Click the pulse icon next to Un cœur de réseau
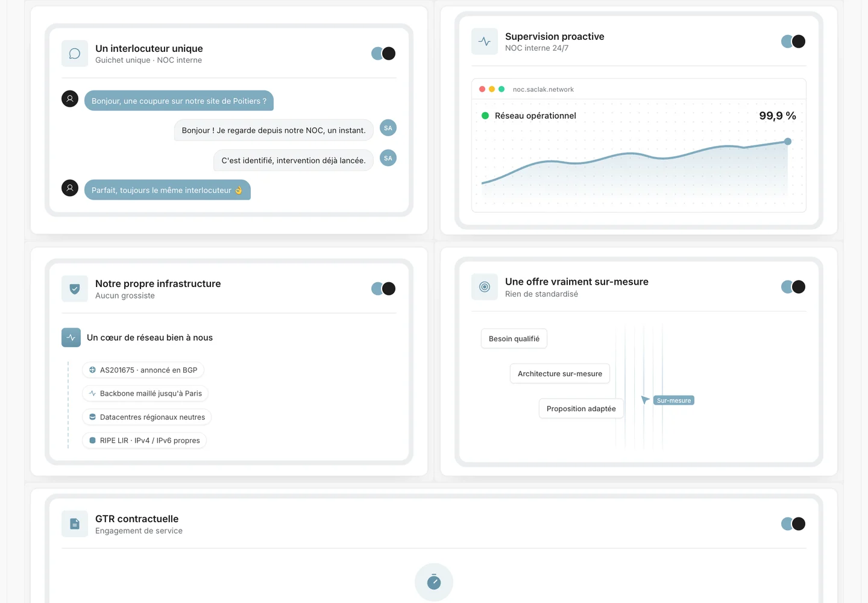Screen dimensions: 868x603 [71, 338]
